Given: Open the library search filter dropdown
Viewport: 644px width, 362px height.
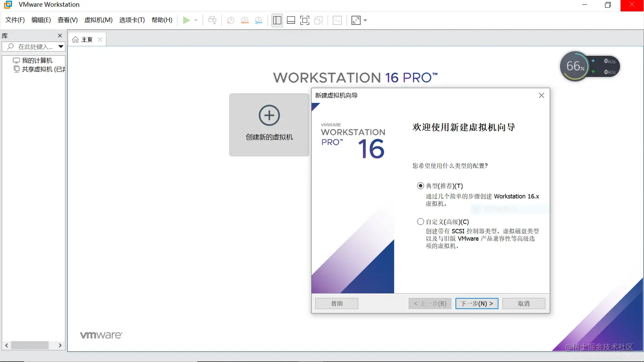Looking at the screenshot, I should click(x=61, y=46).
